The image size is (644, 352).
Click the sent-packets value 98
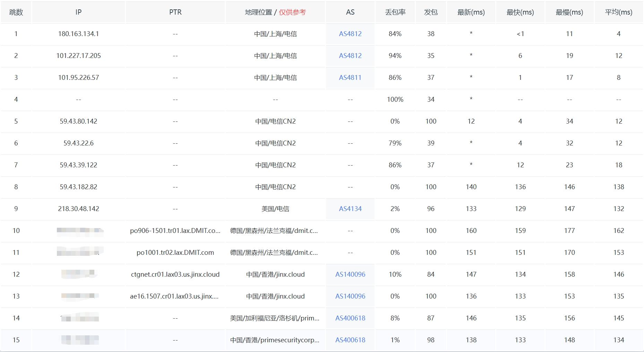point(431,340)
